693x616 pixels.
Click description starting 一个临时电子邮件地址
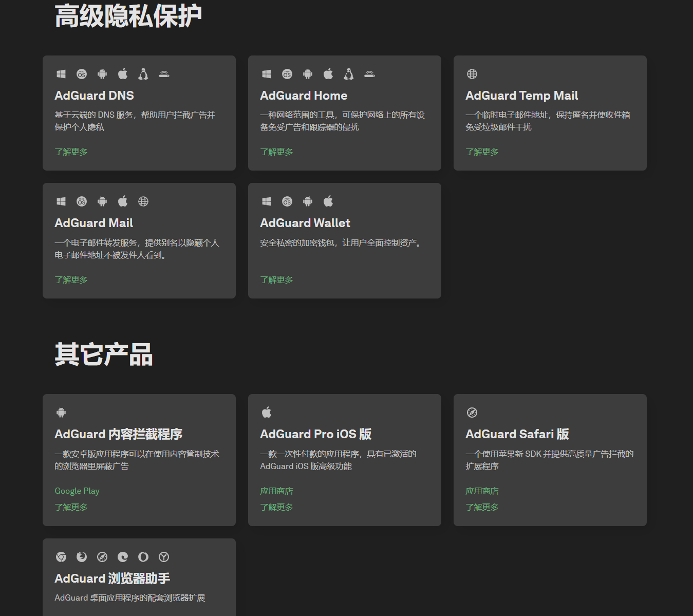[x=548, y=121]
